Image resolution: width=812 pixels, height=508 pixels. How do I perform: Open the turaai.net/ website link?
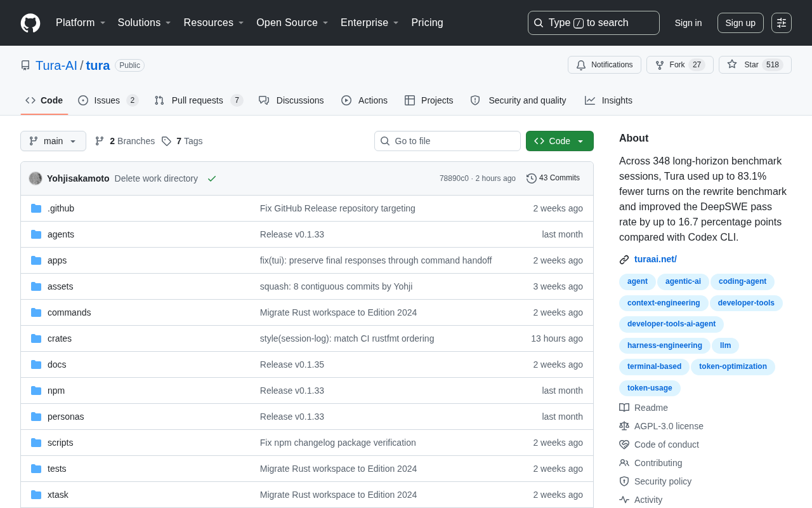click(655, 259)
